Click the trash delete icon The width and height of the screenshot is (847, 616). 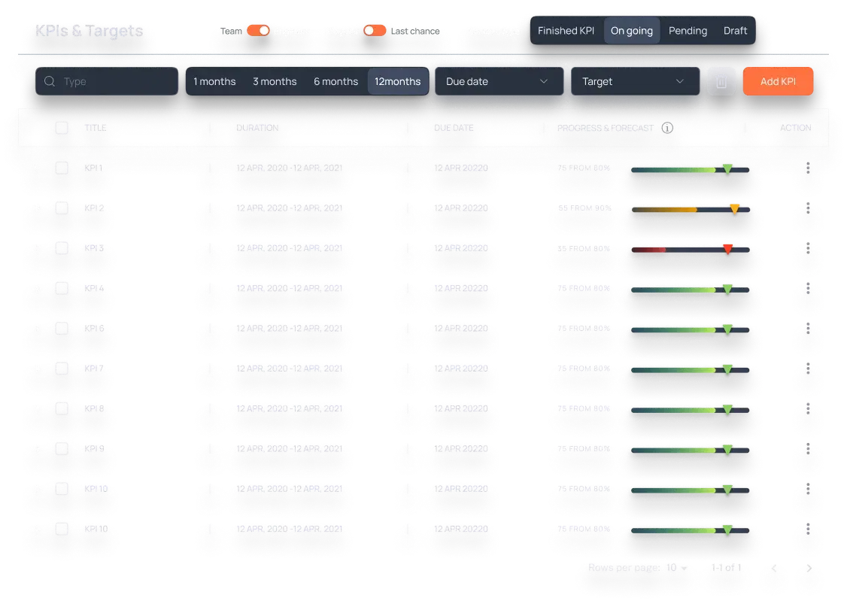click(x=721, y=82)
